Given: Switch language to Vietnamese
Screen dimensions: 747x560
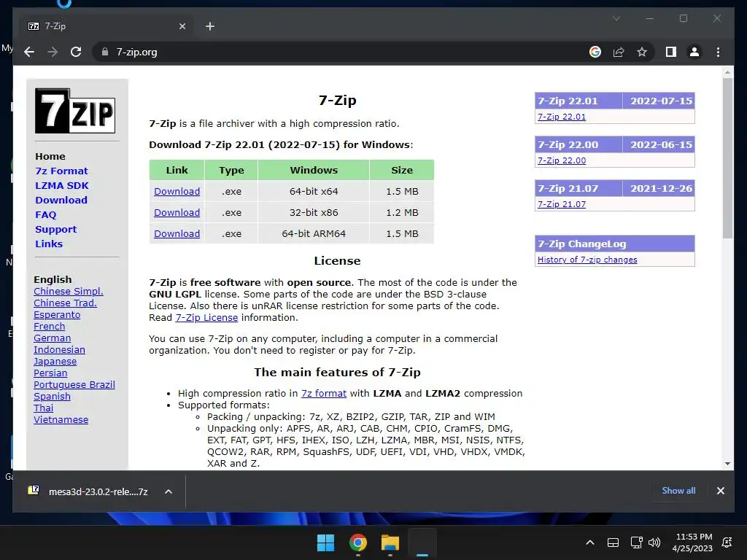Looking at the screenshot, I should pos(61,419).
